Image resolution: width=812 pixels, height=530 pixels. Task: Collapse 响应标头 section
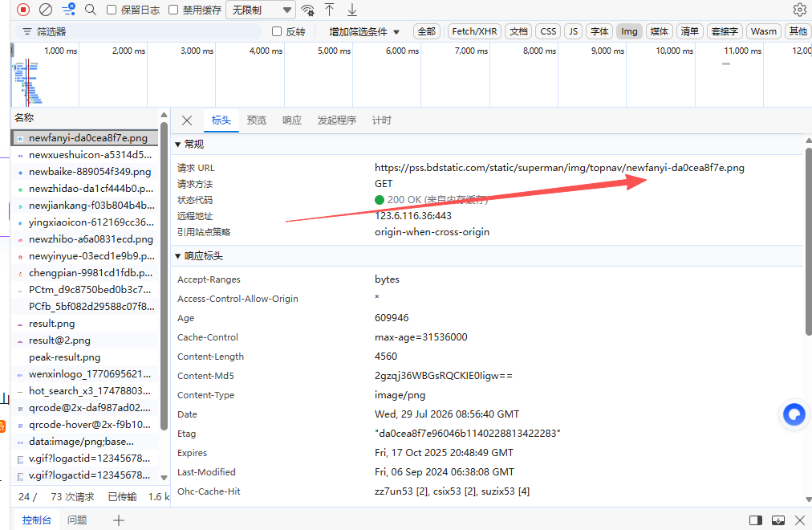click(199, 256)
